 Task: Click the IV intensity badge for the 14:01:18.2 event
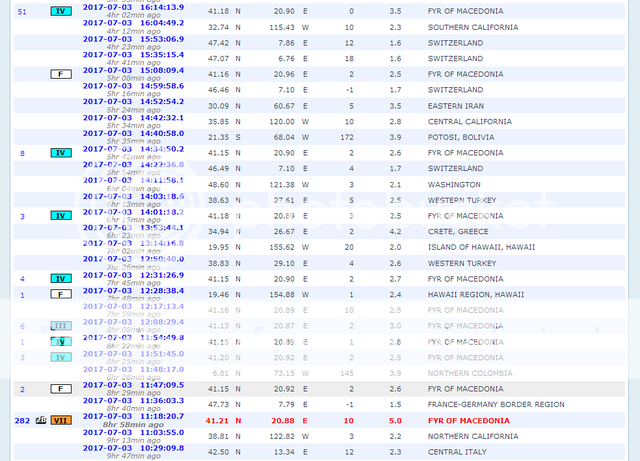(62, 215)
